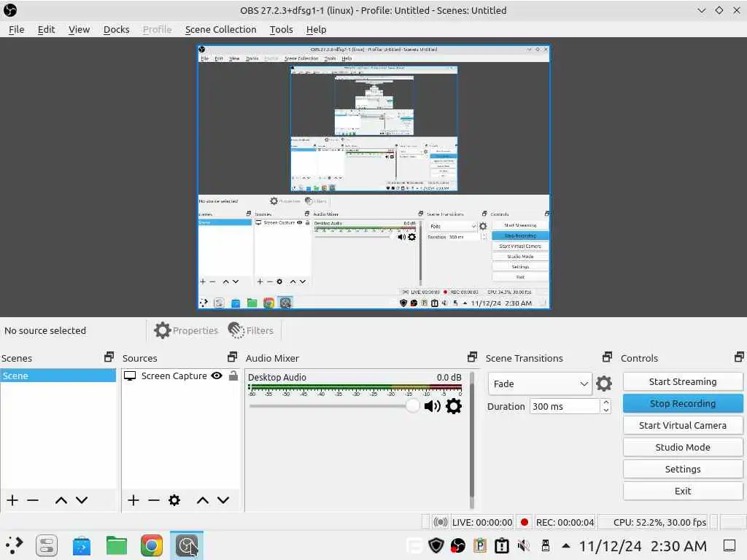Launch Chrome from the taskbar
The image size is (747, 560).
pos(152,545)
